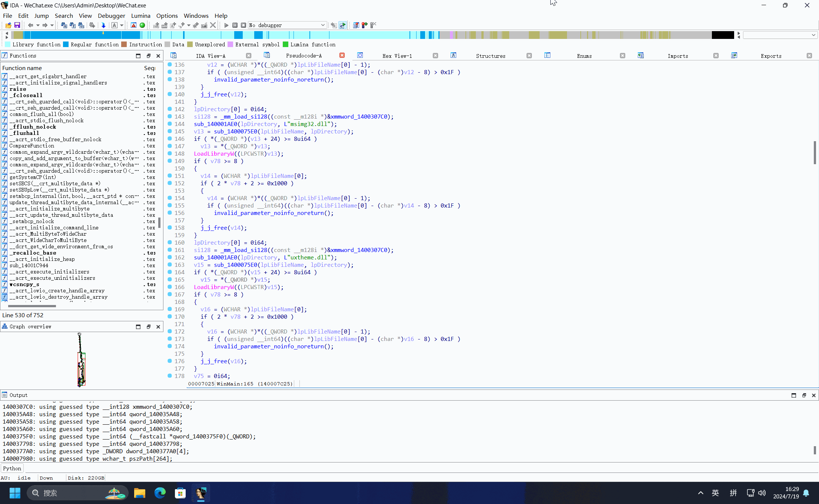Viewport: 819px width, 504px height.
Task: Click the Open file toolbar icon
Action: pyautogui.click(x=8, y=25)
